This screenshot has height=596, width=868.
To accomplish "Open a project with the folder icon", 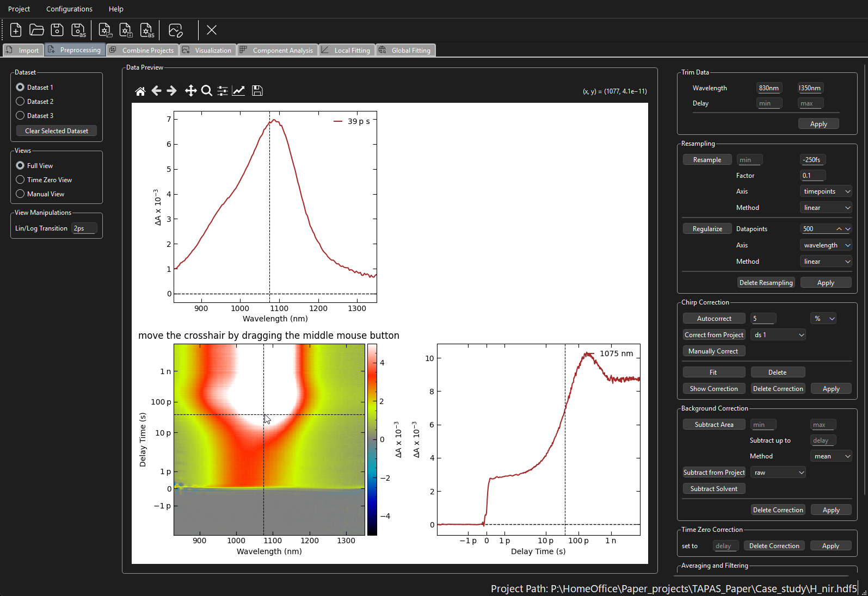I will tap(36, 30).
